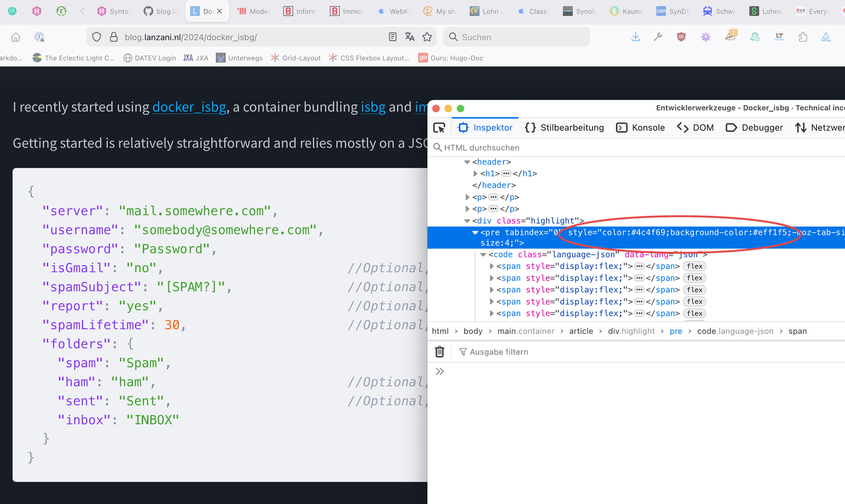This screenshot has width=845, height=504.
Task: Expand the h1 element node
Action: (475, 173)
